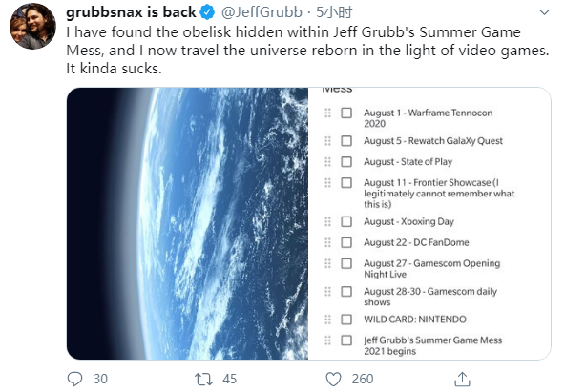The image size is (565, 392).
Task: Open the tweet timestamp 5小时
Action: [x=334, y=12]
